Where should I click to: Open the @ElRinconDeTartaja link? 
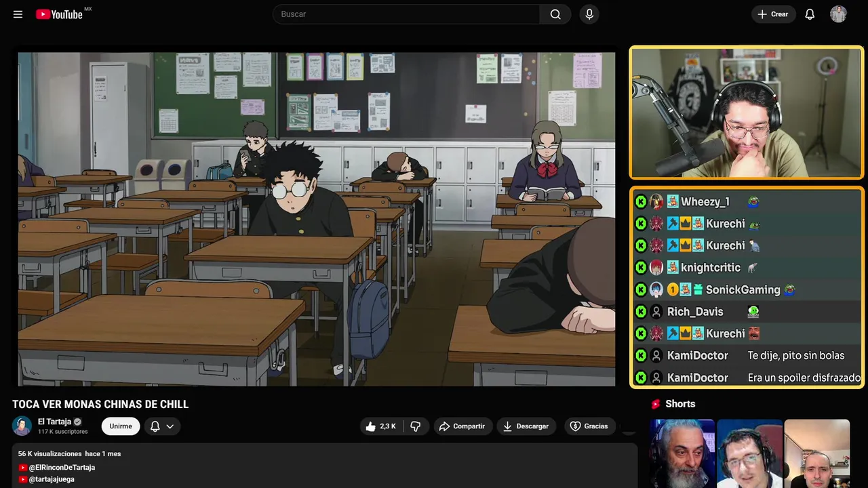[62, 468]
